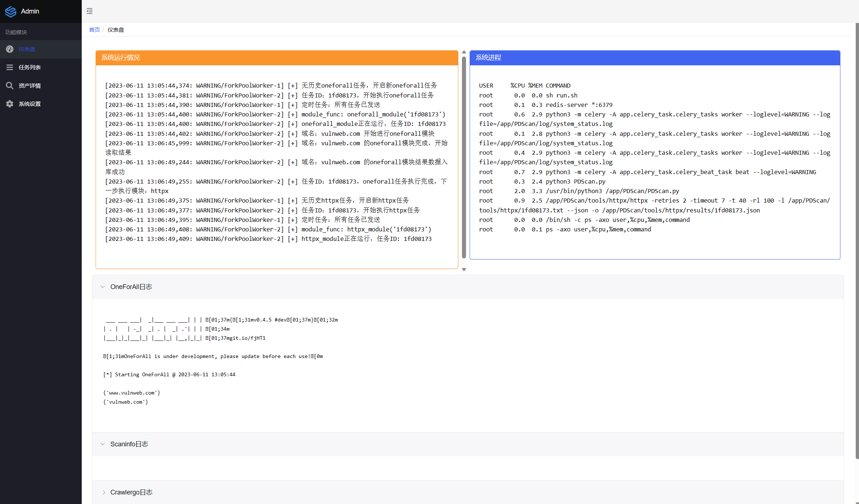Click the OneForAll日志 header title
Screen dimensions: 859x504
pos(131,287)
